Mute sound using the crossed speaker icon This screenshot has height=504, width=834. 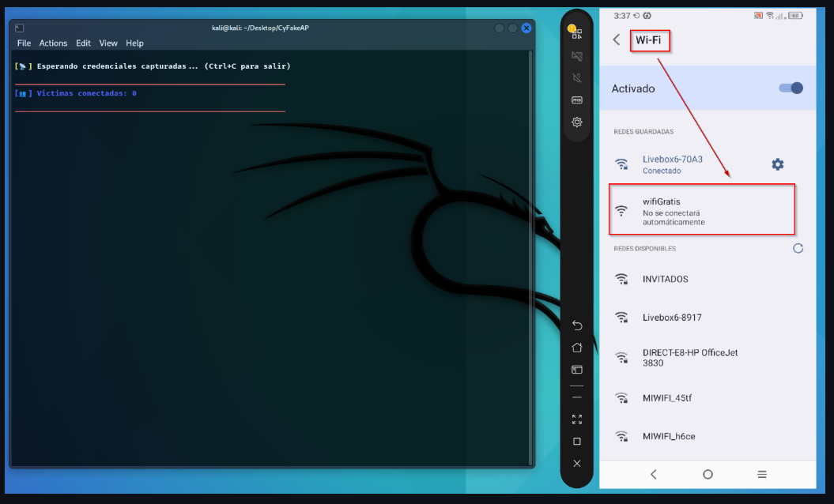576,77
